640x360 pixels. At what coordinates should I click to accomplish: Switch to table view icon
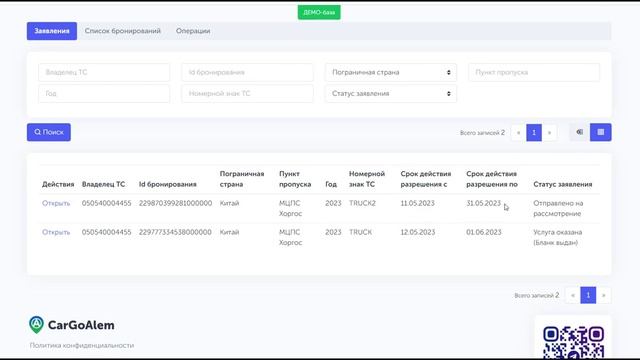click(601, 132)
